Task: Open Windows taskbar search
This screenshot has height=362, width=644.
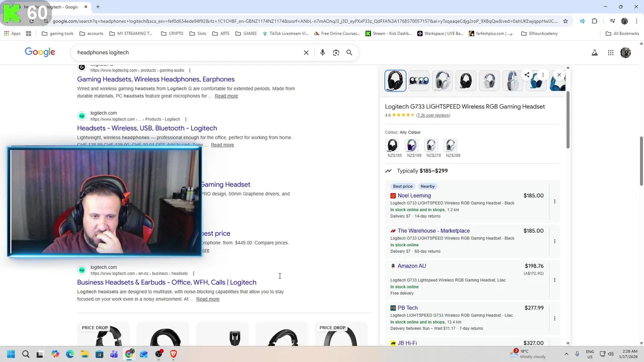Action: (26, 354)
